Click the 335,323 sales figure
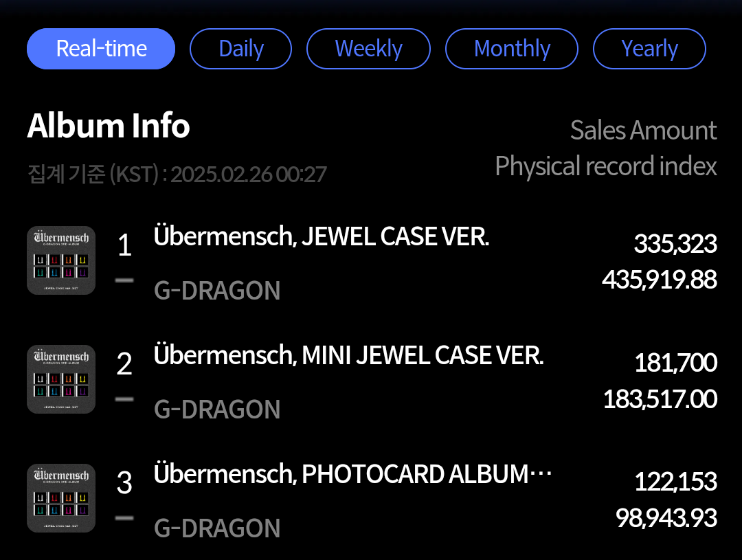Viewport: 742px width, 560px height. [x=675, y=244]
